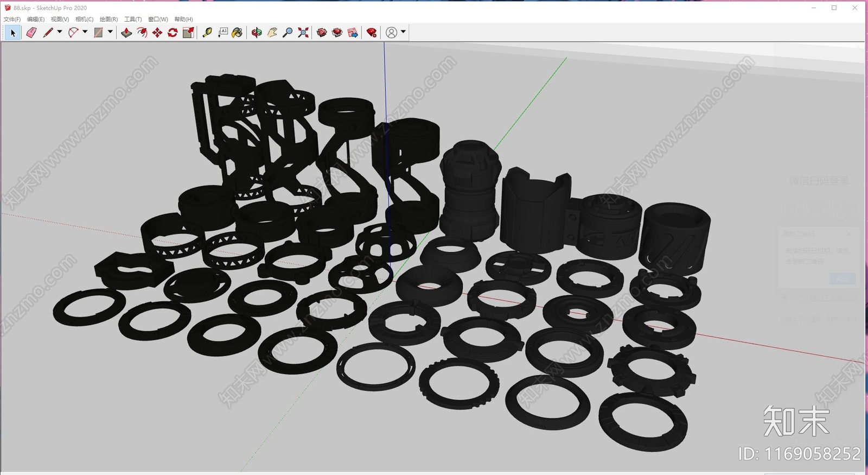Open the Extension Warehouse icon

337,33
